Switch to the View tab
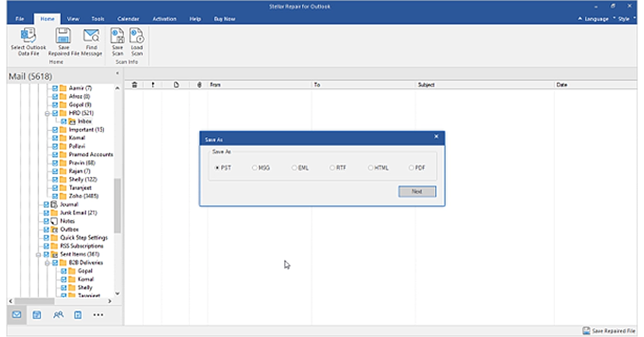 point(73,19)
